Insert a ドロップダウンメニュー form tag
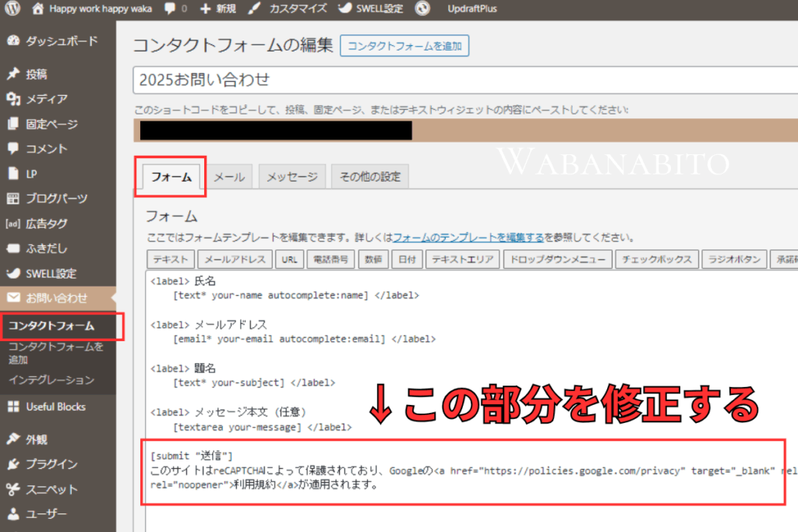Screen dimensions: 798x532 (x=556, y=259)
